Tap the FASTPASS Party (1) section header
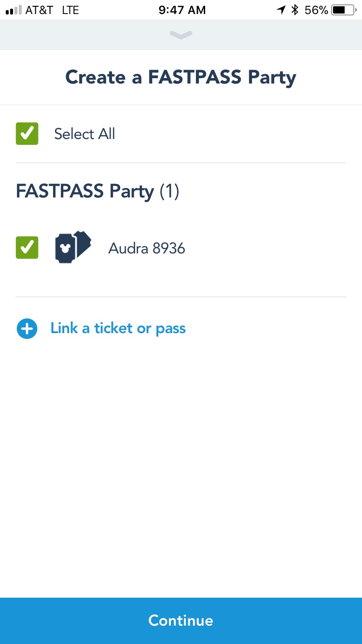 (97, 192)
